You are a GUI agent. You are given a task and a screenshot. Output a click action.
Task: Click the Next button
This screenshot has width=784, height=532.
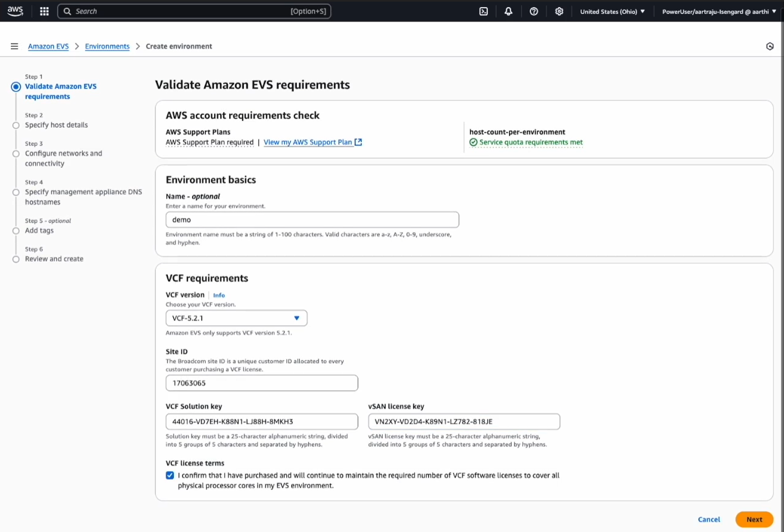(x=754, y=520)
